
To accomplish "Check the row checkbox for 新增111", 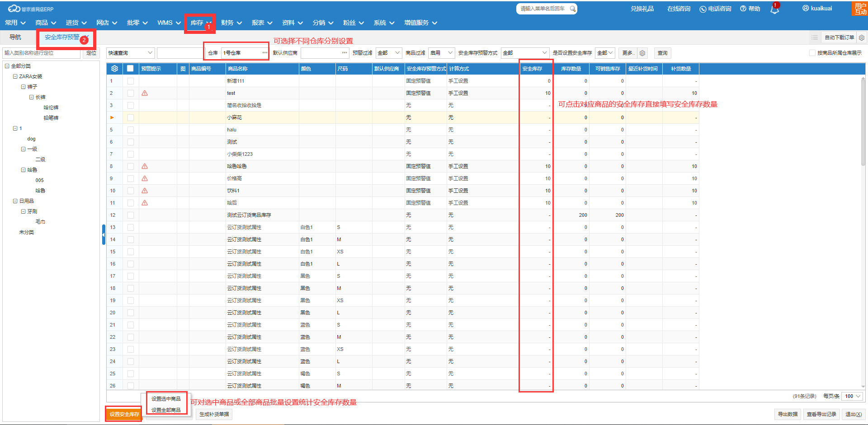I will [x=131, y=81].
